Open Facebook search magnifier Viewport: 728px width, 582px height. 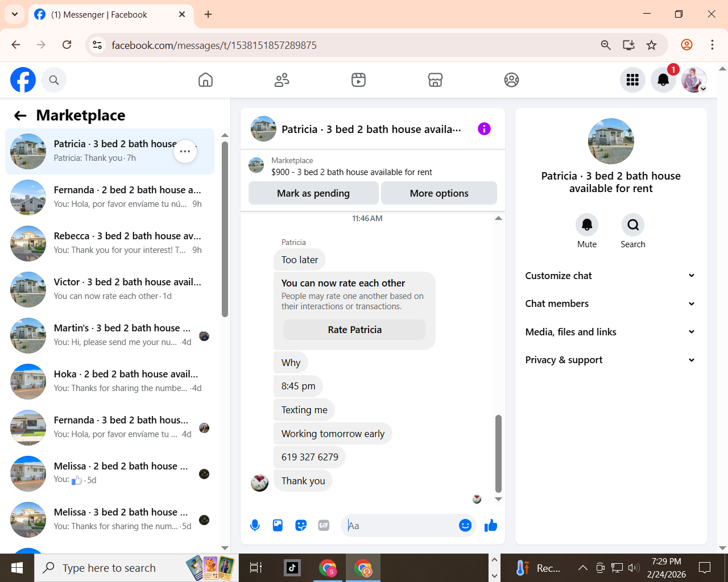coord(54,80)
